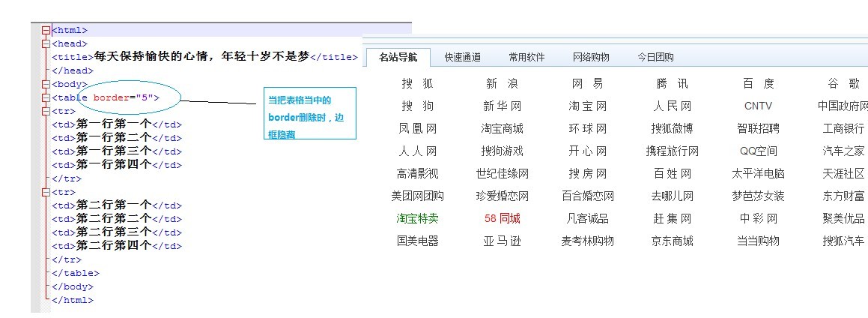Visit the 环球网 link
This screenshot has height=318, width=868.
587,128
